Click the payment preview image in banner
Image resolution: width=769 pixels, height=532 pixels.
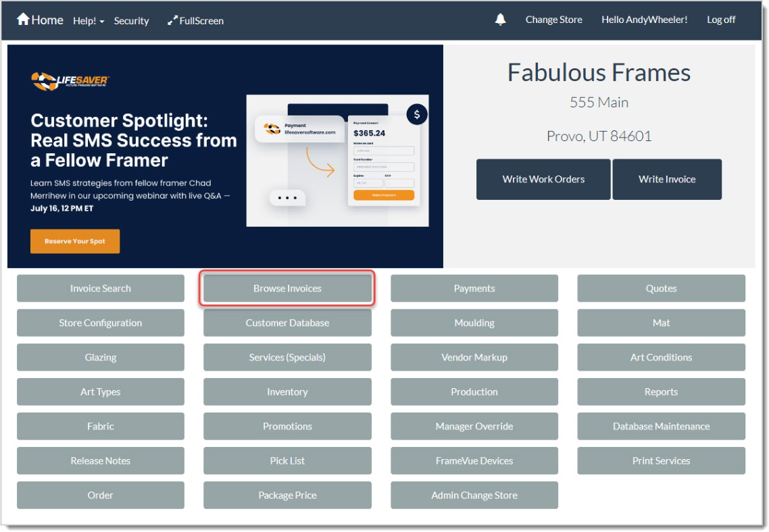pos(338,161)
